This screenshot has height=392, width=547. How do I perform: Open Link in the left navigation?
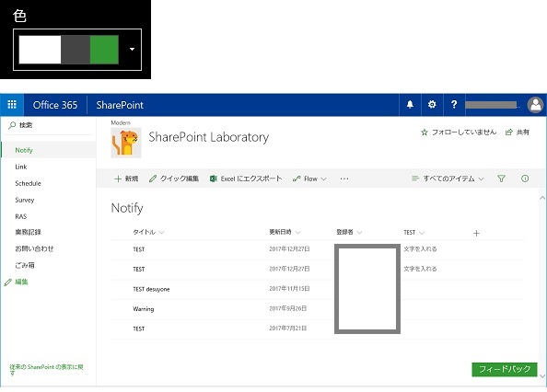click(21, 167)
